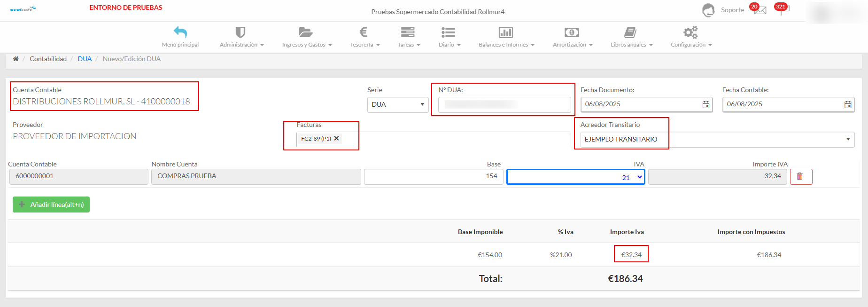Click the Menú principal back arrow icon
The width and height of the screenshot is (868, 307).
180,32
